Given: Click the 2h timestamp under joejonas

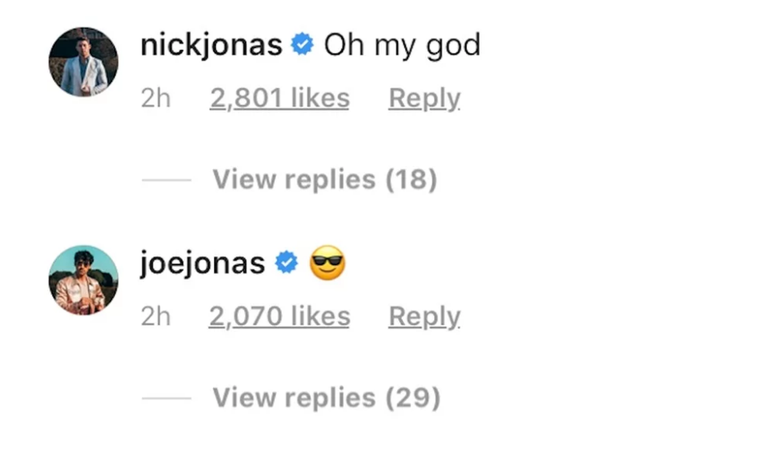Looking at the screenshot, I should coord(156,316).
